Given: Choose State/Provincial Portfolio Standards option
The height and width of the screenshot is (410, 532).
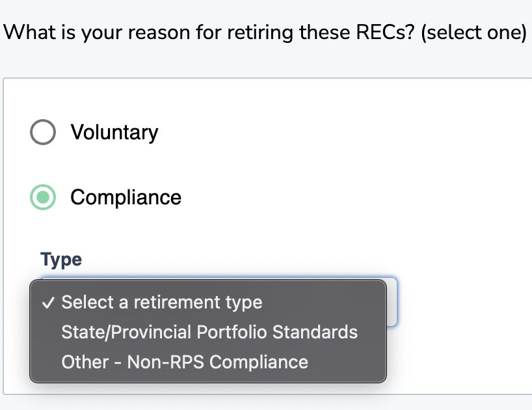Looking at the screenshot, I should coord(209,332).
